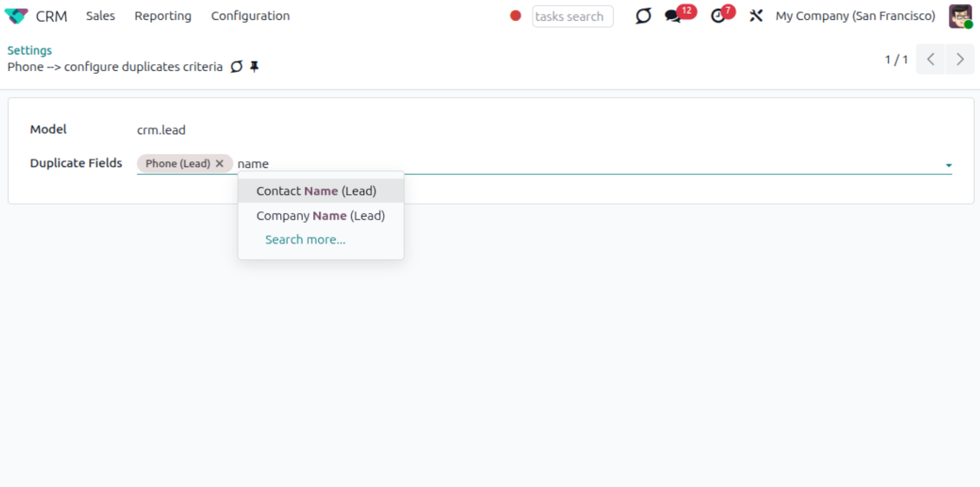The width and height of the screenshot is (980, 487).
Task: Go back via Settings breadcrumb link
Action: point(29,50)
